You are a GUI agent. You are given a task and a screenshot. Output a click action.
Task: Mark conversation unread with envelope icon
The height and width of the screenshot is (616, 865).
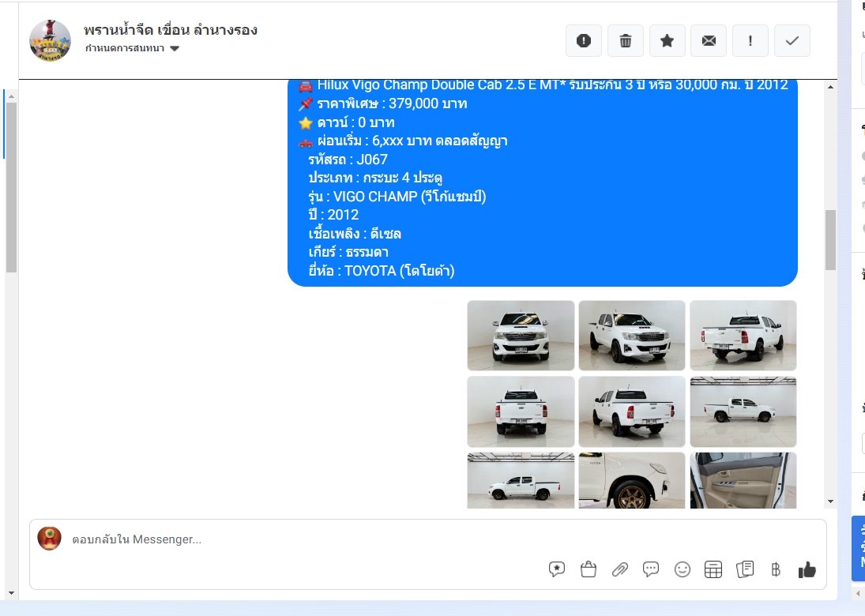click(709, 41)
